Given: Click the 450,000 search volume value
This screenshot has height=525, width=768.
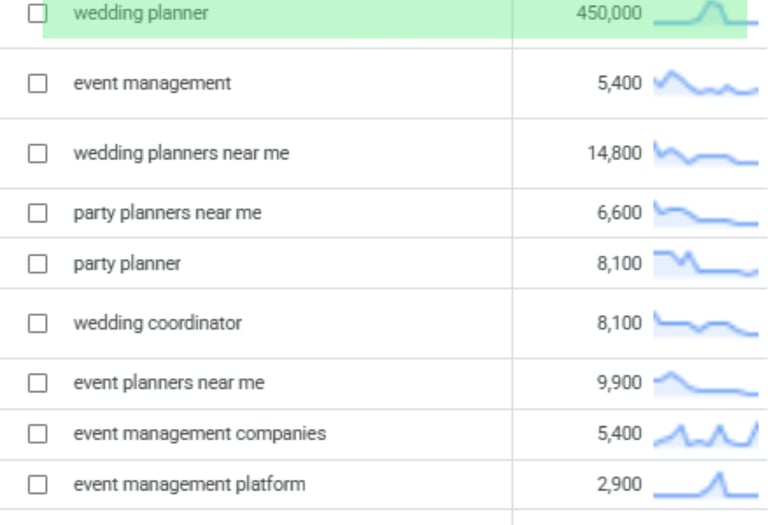Looking at the screenshot, I should click(x=609, y=14).
